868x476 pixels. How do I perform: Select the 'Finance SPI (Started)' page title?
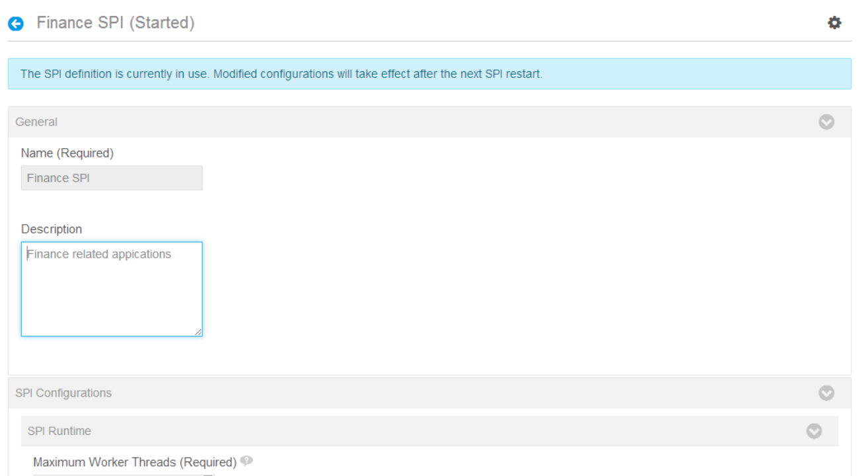tap(116, 23)
